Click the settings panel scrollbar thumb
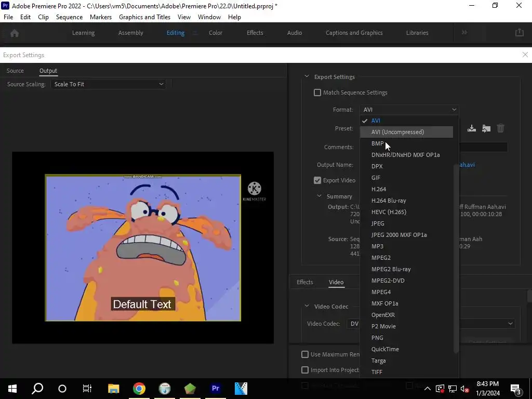Screen dimensions: 532x399 529,296
